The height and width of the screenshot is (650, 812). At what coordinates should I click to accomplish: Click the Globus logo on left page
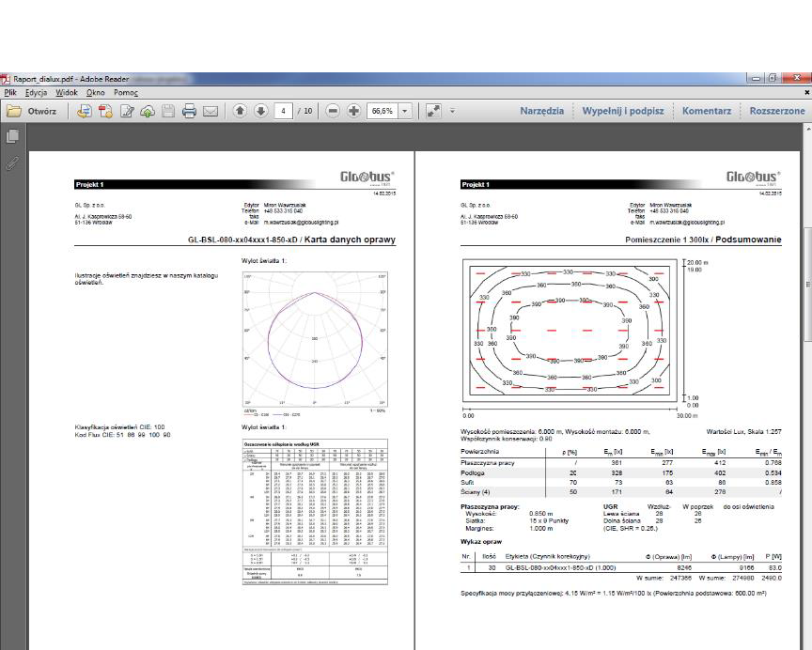point(367,178)
